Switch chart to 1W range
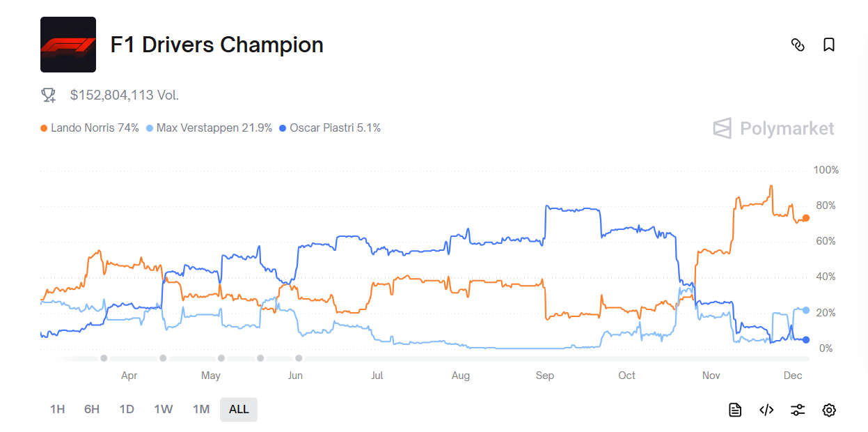868x432 pixels. 163,410
